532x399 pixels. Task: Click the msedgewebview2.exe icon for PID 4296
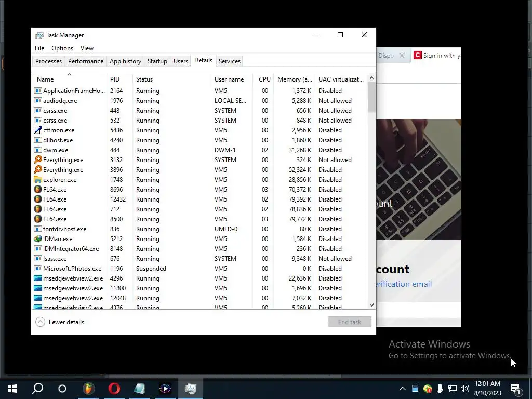pyautogui.click(x=37, y=278)
